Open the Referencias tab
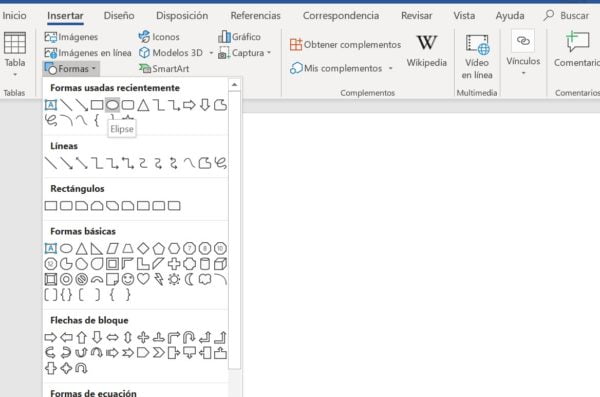 click(255, 16)
